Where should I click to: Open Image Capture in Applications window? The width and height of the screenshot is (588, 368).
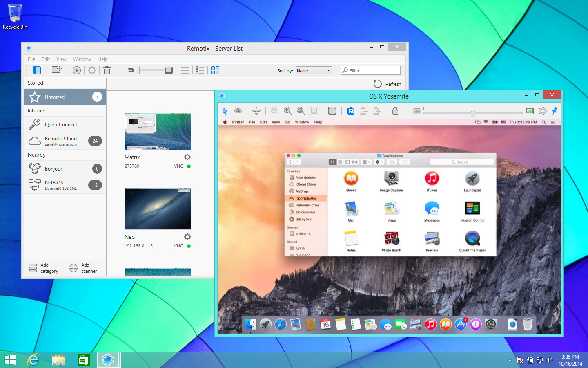pyautogui.click(x=391, y=181)
